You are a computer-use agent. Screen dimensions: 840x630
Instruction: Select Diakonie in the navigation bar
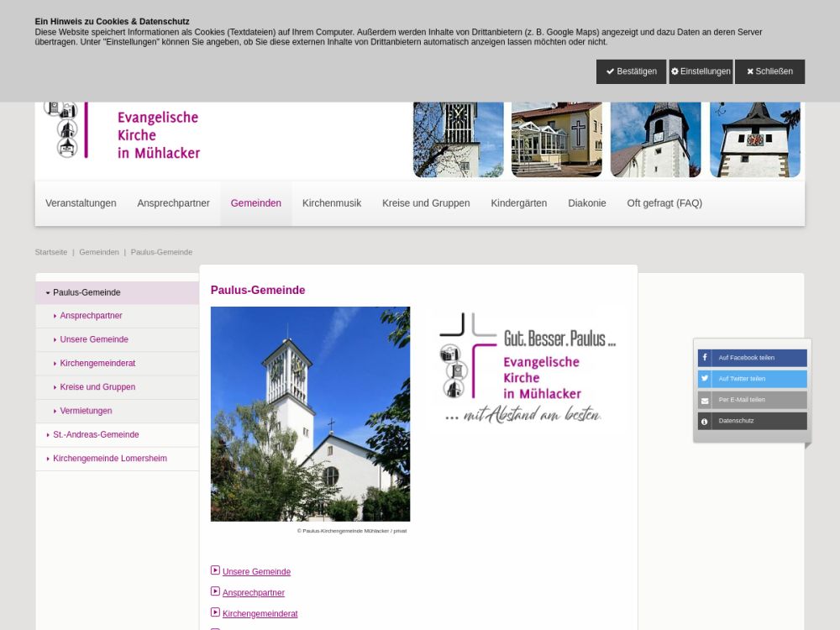586,203
